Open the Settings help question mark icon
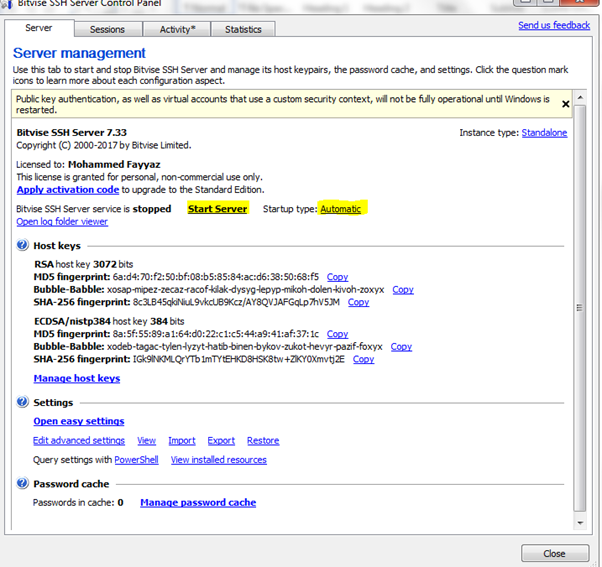Viewport: 602px width, 567px height. click(22, 402)
